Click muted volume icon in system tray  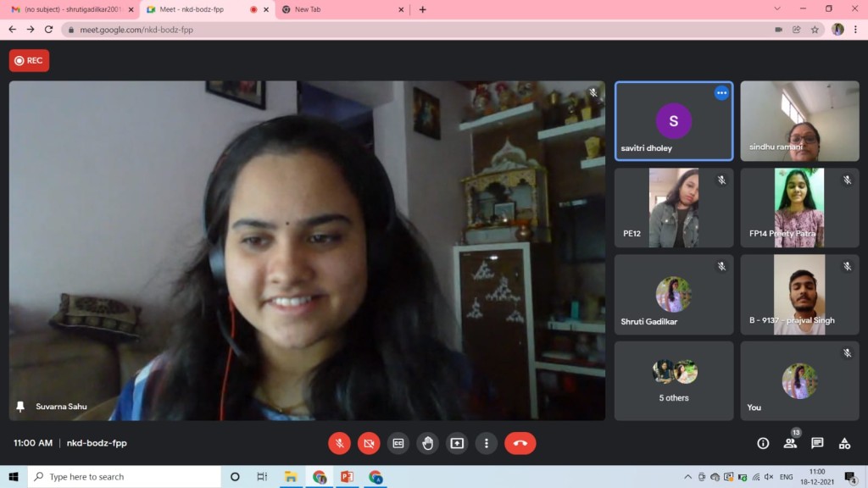tap(769, 477)
